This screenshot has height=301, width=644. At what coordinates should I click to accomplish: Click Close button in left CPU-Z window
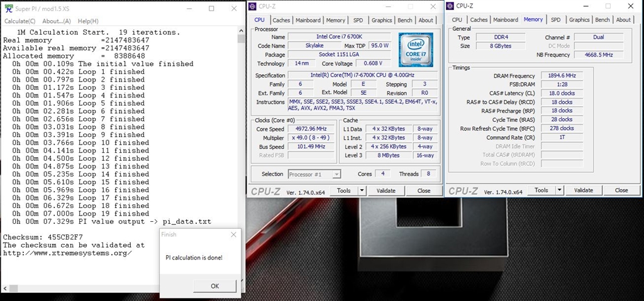point(424,190)
